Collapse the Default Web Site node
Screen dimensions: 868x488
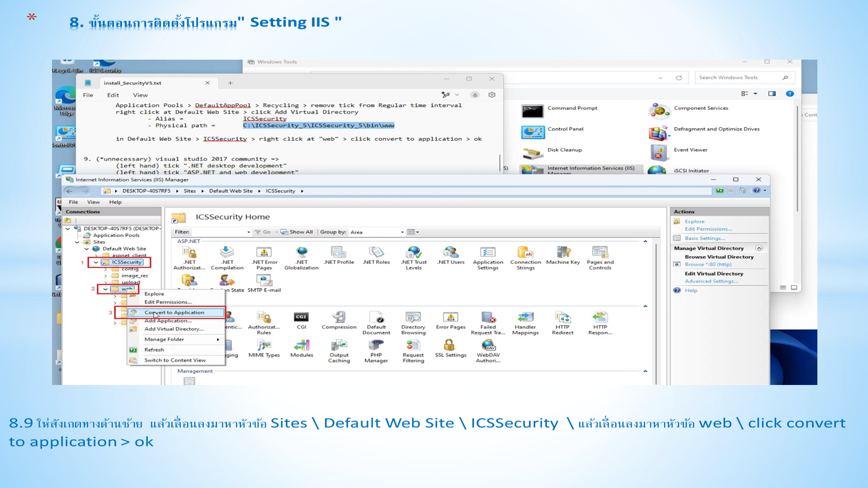tap(86, 249)
